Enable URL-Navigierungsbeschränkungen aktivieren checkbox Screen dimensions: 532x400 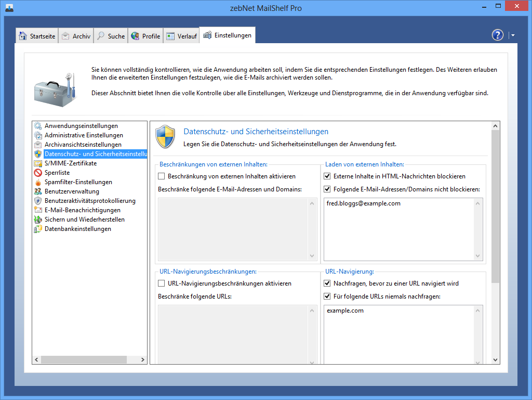162,283
